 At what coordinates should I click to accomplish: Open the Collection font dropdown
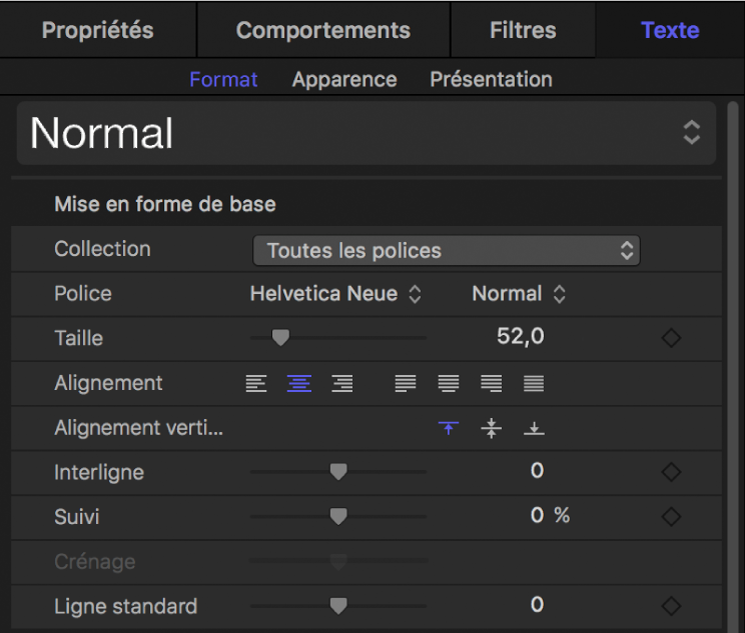446,250
